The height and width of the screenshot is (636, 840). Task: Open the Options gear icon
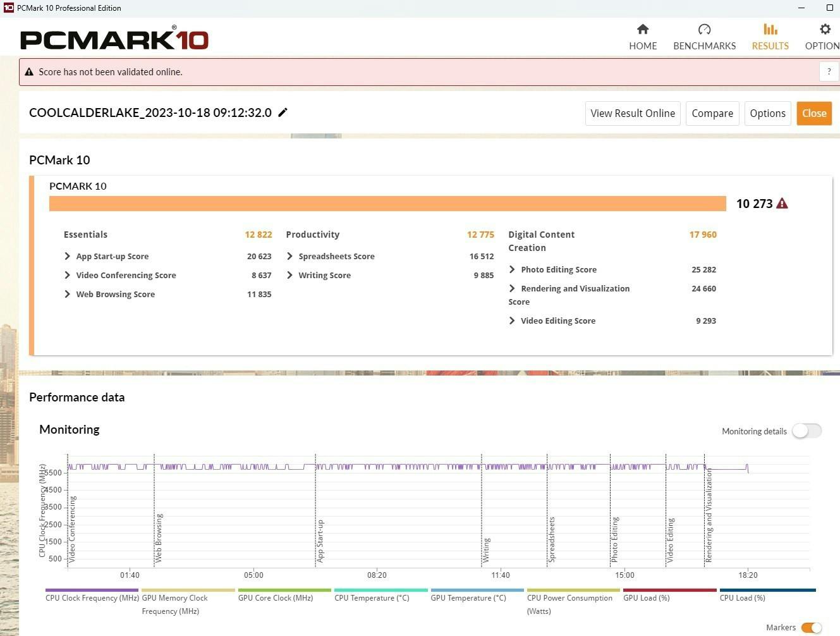click(825, 29)
